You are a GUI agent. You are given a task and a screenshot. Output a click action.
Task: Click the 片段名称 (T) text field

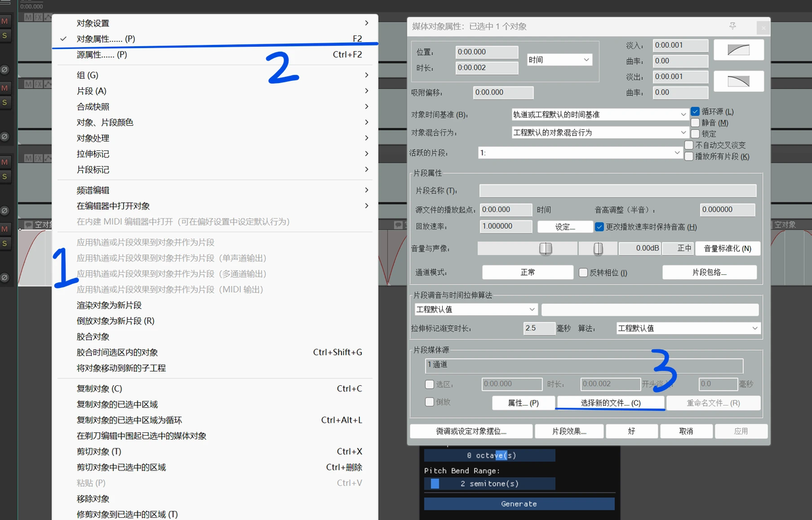(x=618, y=191)
